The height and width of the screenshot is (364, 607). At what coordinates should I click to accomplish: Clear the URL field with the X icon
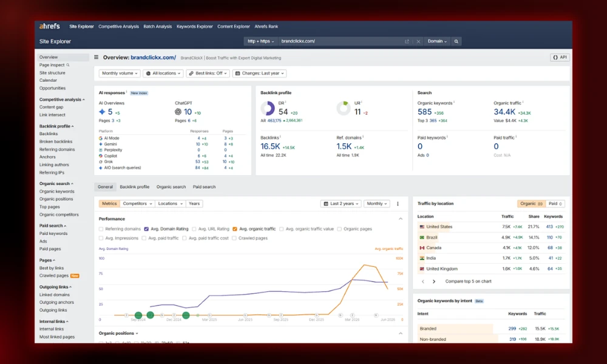pos(418,41)
